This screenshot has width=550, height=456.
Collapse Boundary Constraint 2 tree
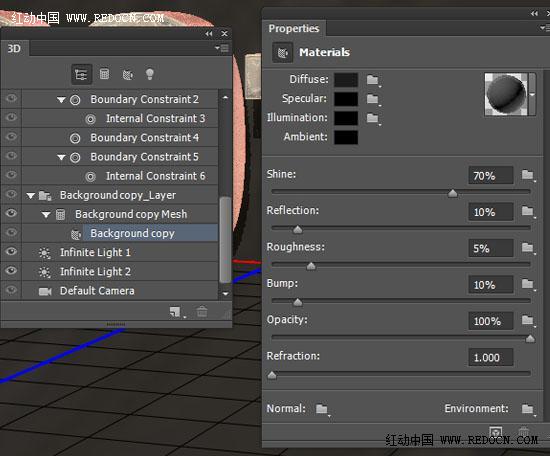[x=61, y=100]
